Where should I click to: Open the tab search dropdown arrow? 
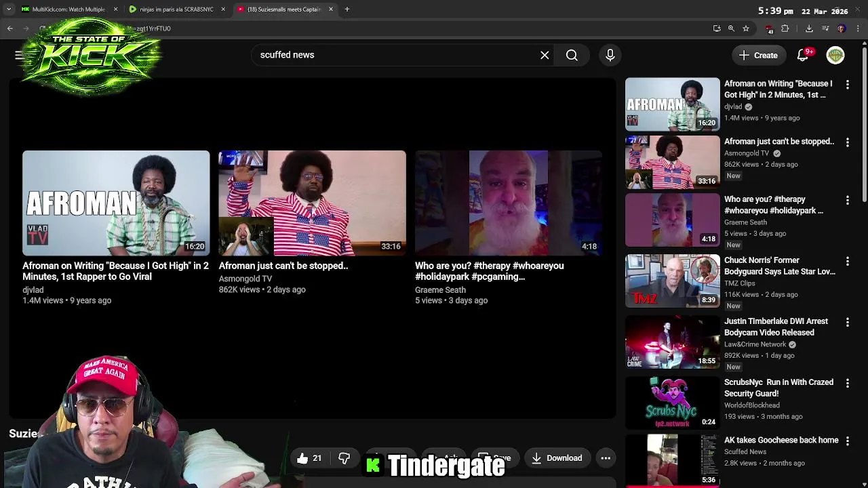pos(9,9)
